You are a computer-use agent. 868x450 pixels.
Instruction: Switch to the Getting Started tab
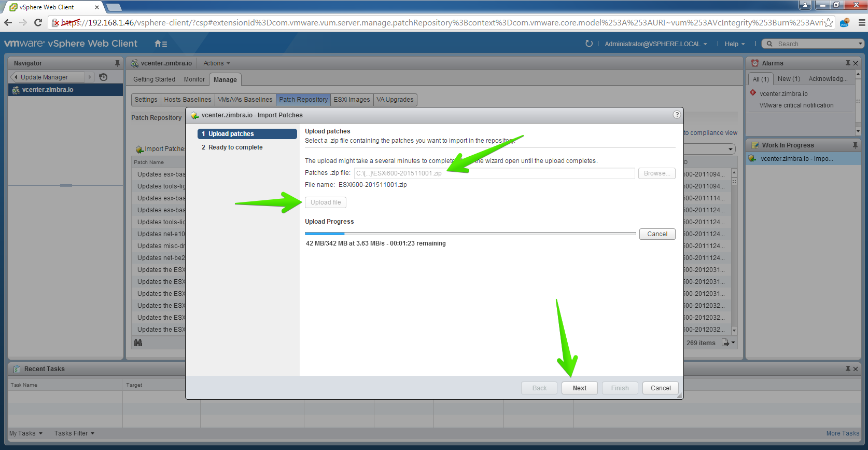[154, 79]
